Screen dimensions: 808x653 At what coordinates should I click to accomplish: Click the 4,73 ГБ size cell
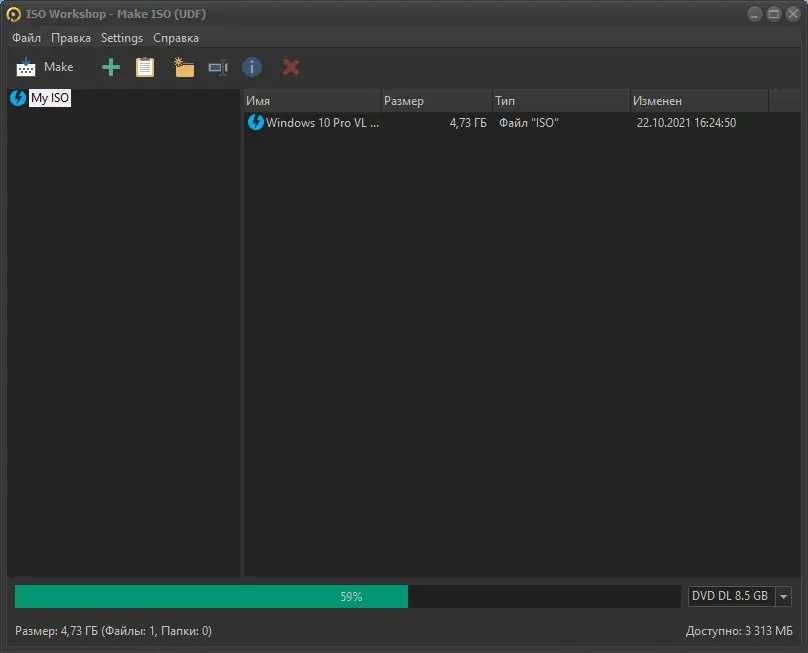(468, 123)
